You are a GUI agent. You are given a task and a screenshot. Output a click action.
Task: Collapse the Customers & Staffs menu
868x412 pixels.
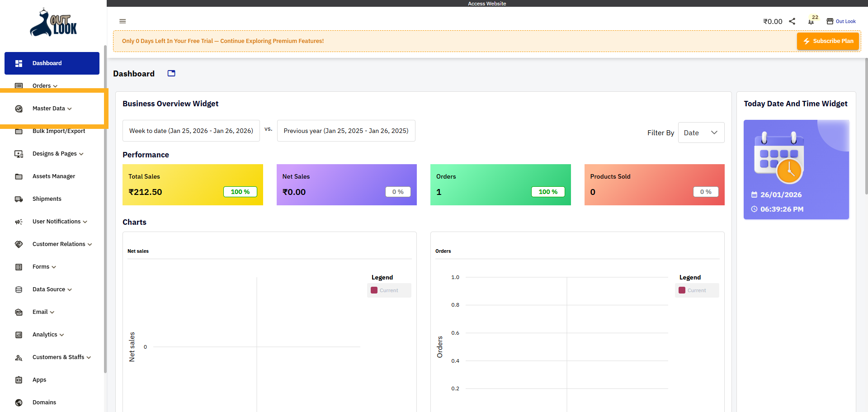59,357
